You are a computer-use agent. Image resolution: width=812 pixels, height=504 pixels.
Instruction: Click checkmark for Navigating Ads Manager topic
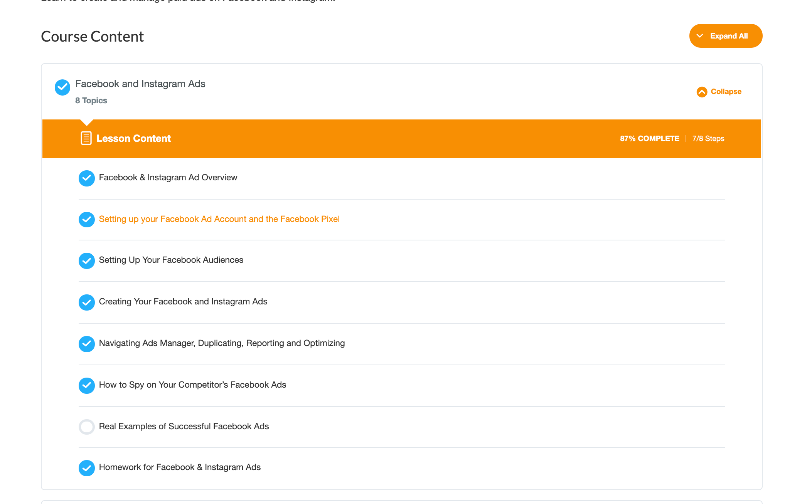tap(87, 344)
